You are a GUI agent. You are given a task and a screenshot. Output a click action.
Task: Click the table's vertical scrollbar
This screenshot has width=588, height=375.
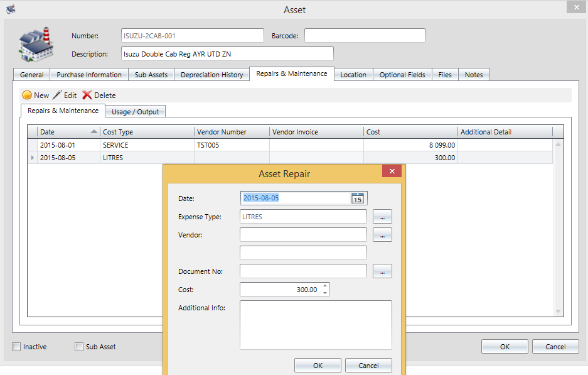558,227
